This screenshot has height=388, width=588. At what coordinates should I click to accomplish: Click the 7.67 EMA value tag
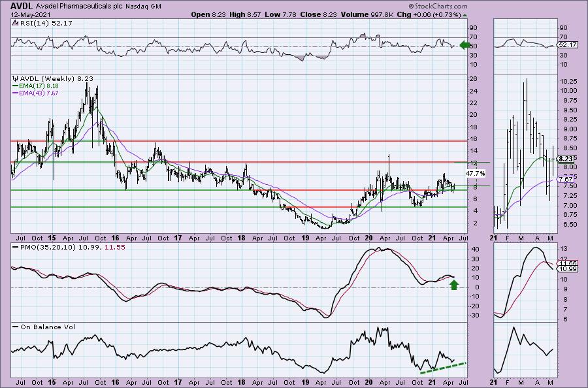pyautogui.click(x=566, y=180)
